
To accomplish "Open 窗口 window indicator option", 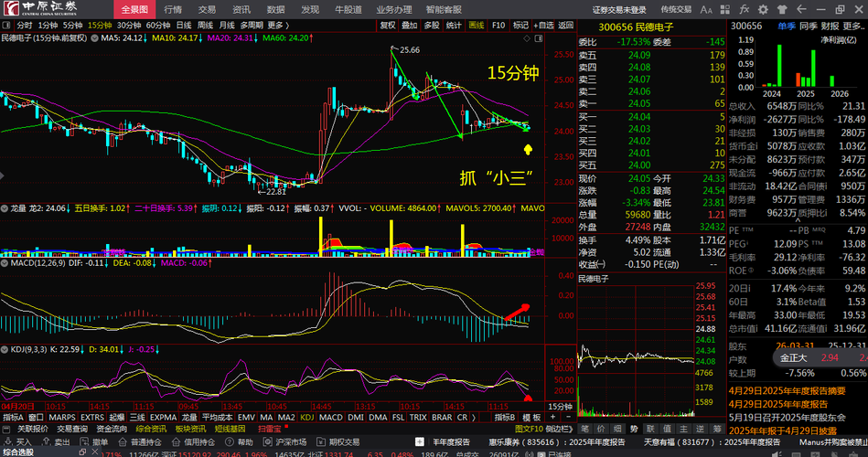I will tap(36, 417).
